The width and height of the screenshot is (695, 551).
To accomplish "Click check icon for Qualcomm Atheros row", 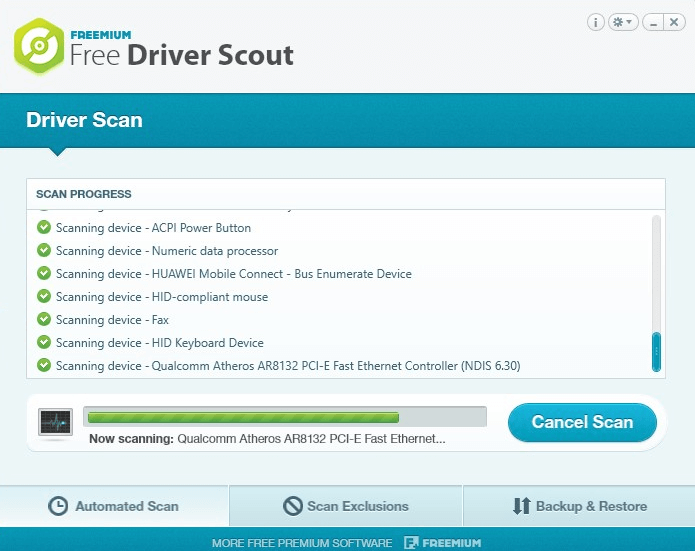I will click(x=44, y=365).
